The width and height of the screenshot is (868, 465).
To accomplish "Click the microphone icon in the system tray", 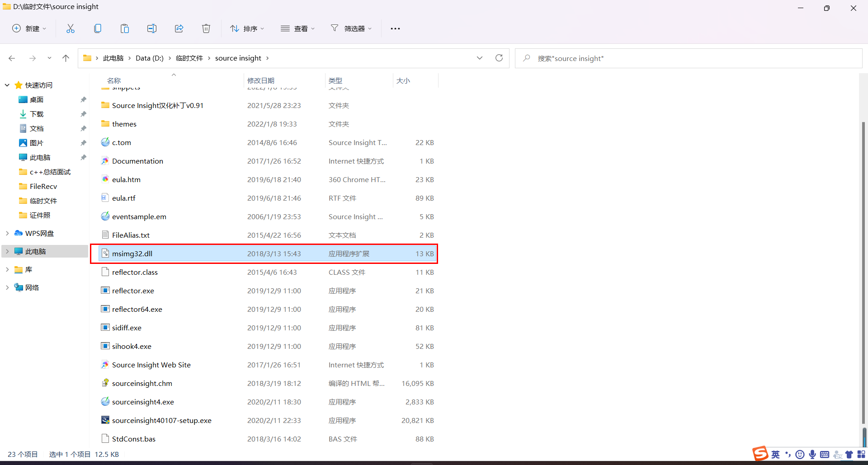I will click(x=813, y=455).
